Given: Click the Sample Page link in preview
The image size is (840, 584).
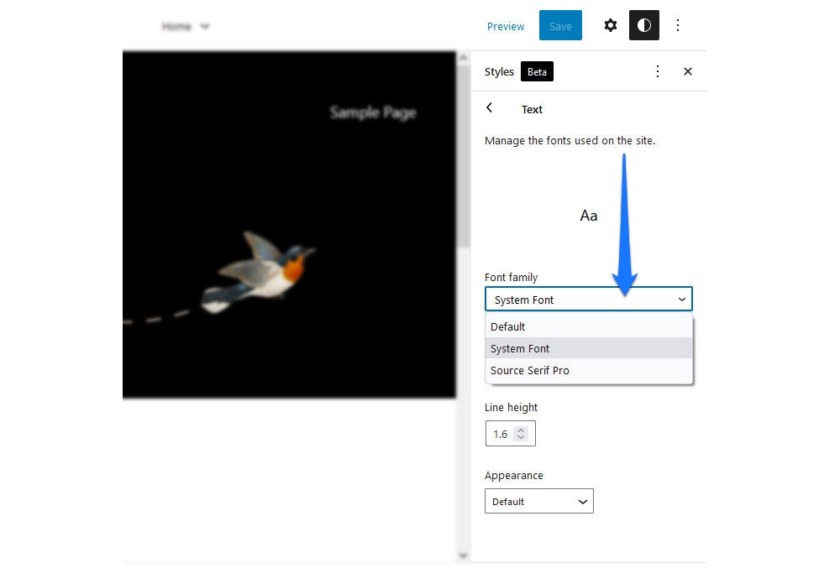Looking at the screenshot, I should click(373, 113).
